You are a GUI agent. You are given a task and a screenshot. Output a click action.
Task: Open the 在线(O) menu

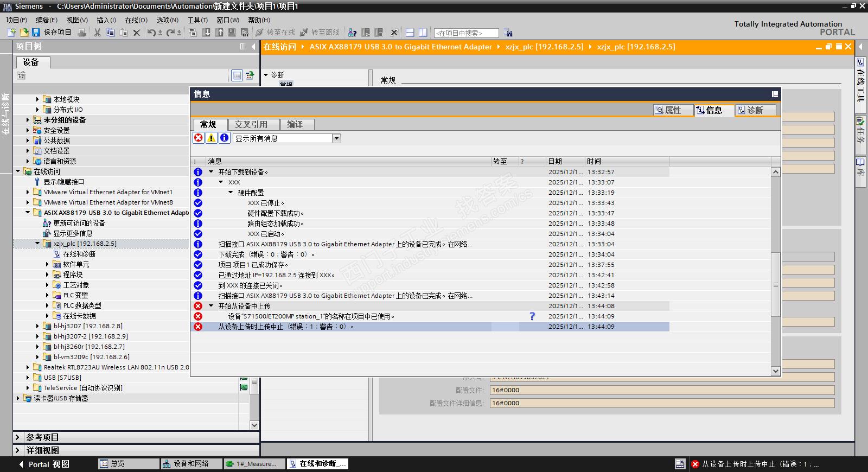click(136, 20)
